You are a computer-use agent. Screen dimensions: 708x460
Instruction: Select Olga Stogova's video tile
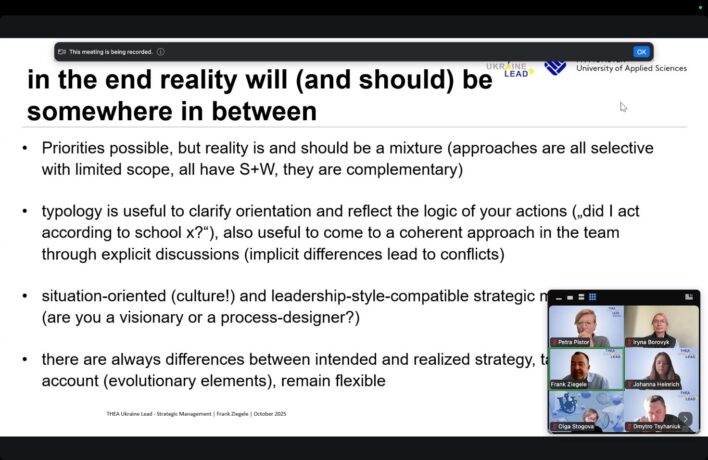pyautogui.click(x=586, y=410)
